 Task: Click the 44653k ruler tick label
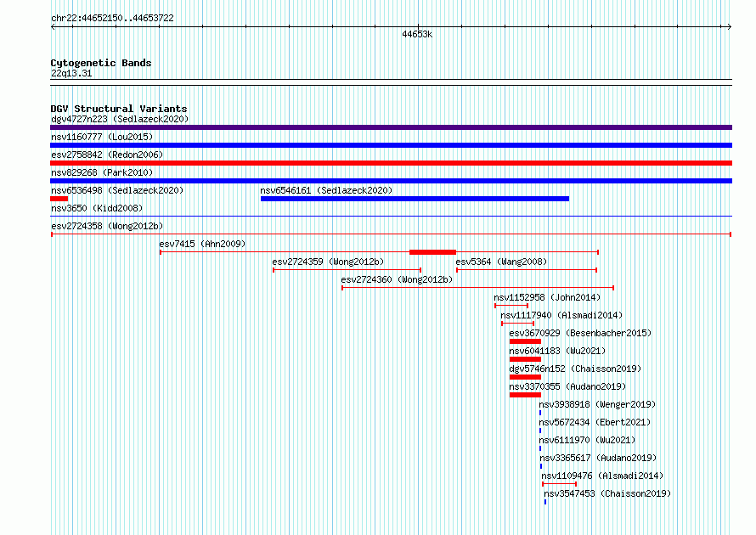pos(417,34)
